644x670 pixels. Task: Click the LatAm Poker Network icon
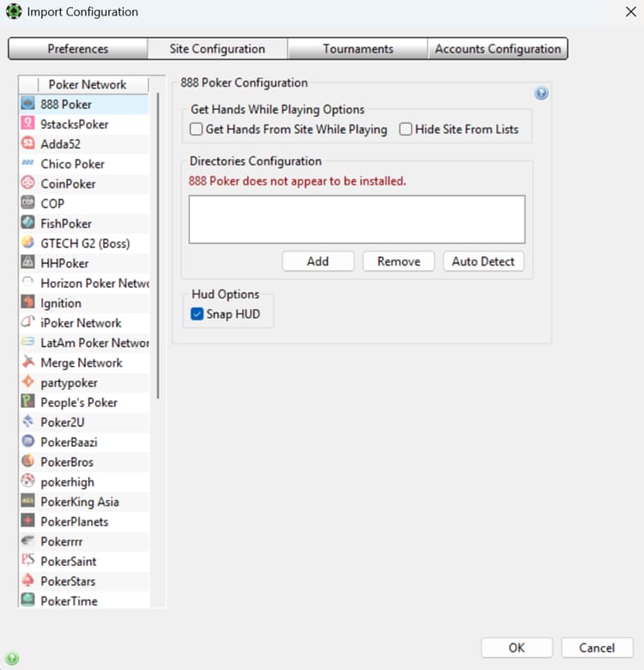[27, 342]
